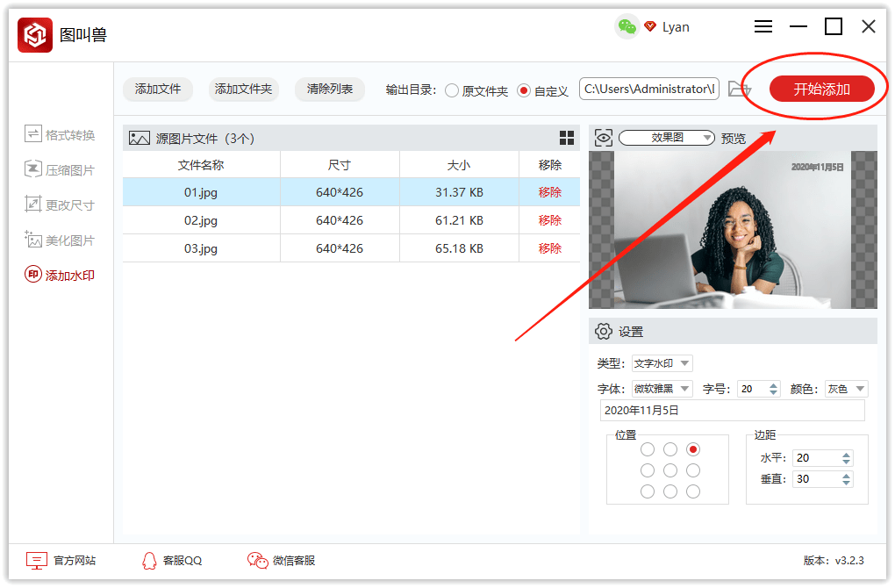
Task: Open the 文字水印 type dropdown
Action: (662, 363)
